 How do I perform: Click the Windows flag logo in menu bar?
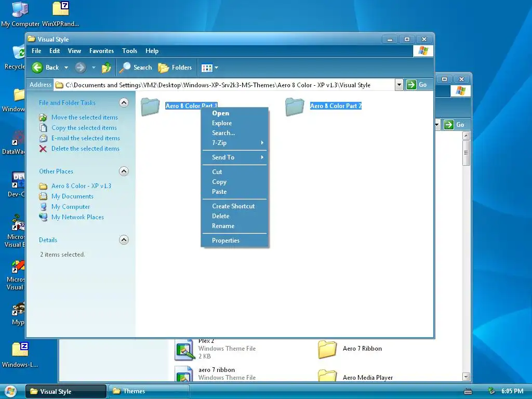(423, 51)
